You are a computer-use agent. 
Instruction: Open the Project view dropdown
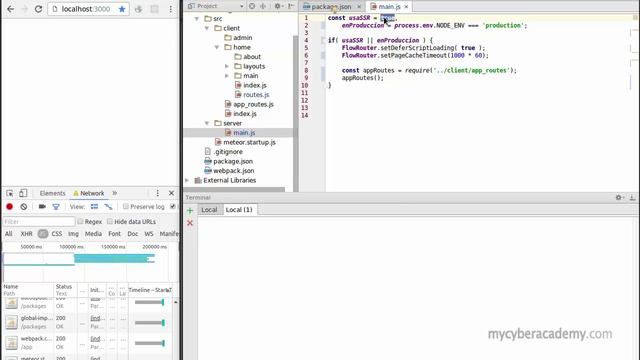(242, 6)
